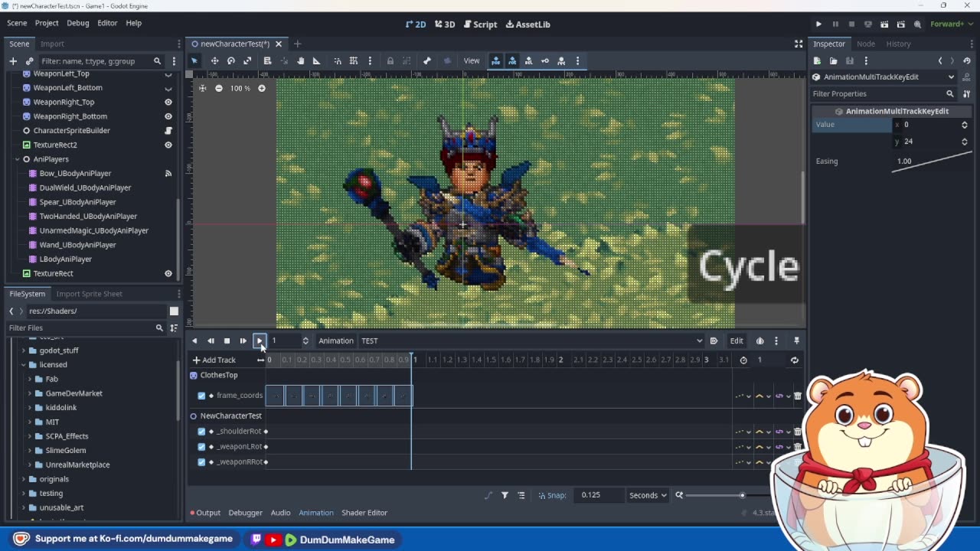The image size is (980, 551).
Task: Select the Scale Mode tool
Action: [247, 61]
